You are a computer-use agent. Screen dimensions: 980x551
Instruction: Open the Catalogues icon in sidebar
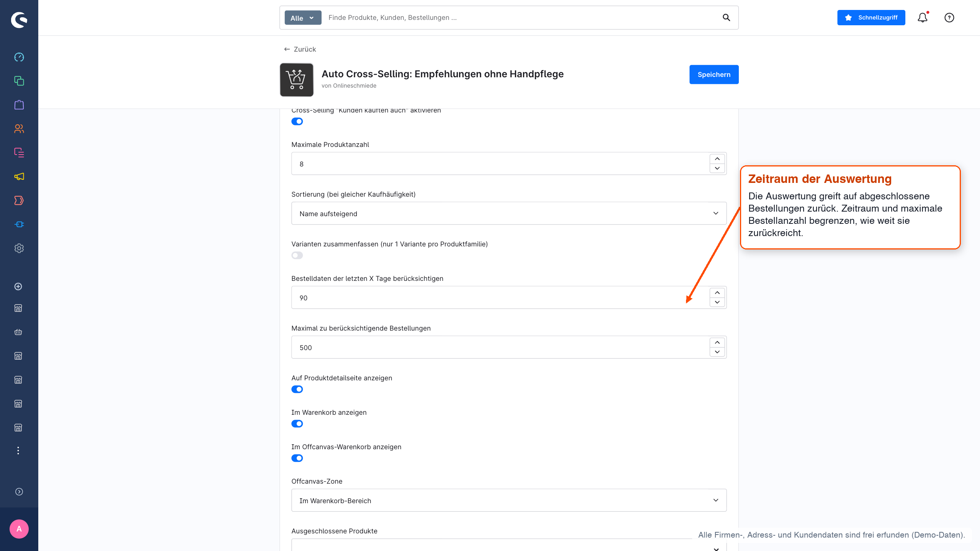click(x=19, y=81)
